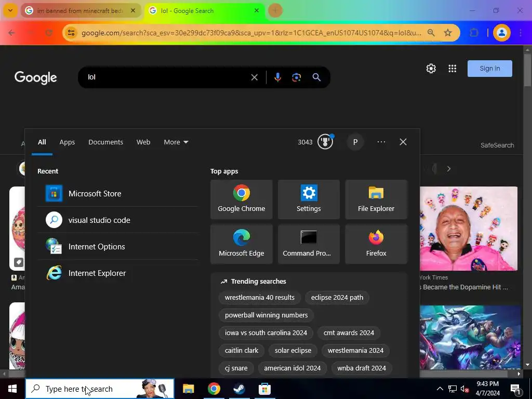Close the lol - Google Search tab
This screenshot has height=399, width=532.
(x=257, y=10)
